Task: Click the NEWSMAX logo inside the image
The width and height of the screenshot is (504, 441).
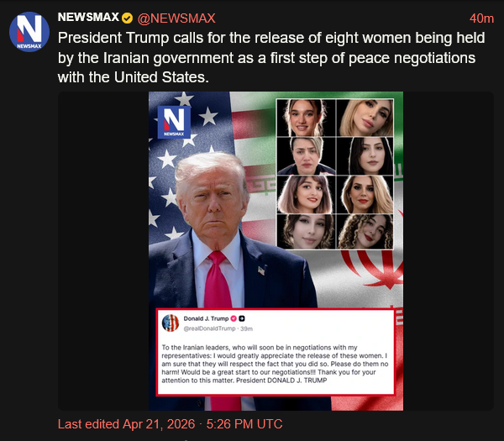Action: [x=174, y=123]
